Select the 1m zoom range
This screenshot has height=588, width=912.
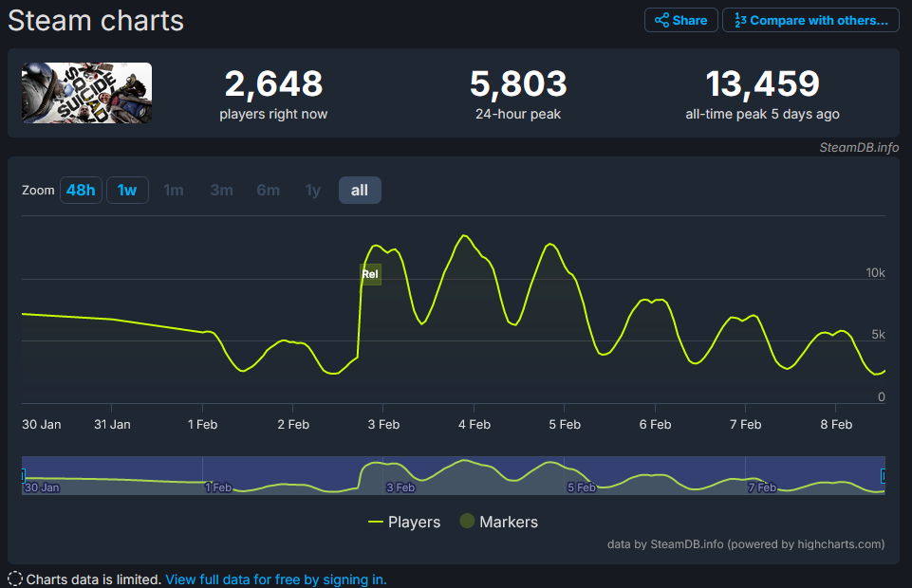point(174,190)
